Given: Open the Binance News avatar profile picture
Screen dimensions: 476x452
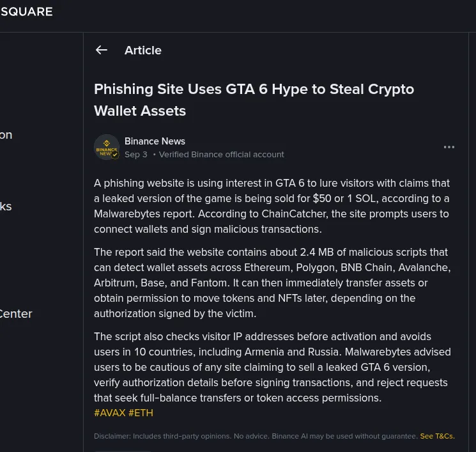Looking at the screenshot, I should point(107,147).
